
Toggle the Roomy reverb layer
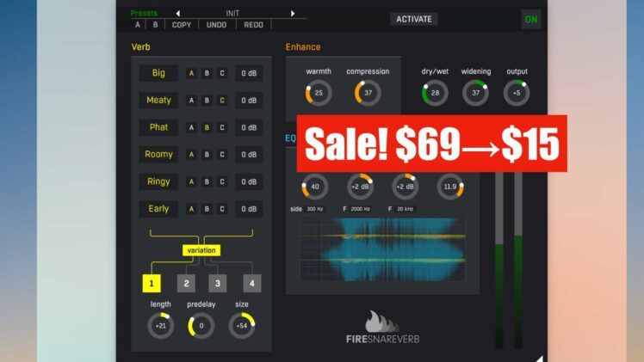pos(158,155)
